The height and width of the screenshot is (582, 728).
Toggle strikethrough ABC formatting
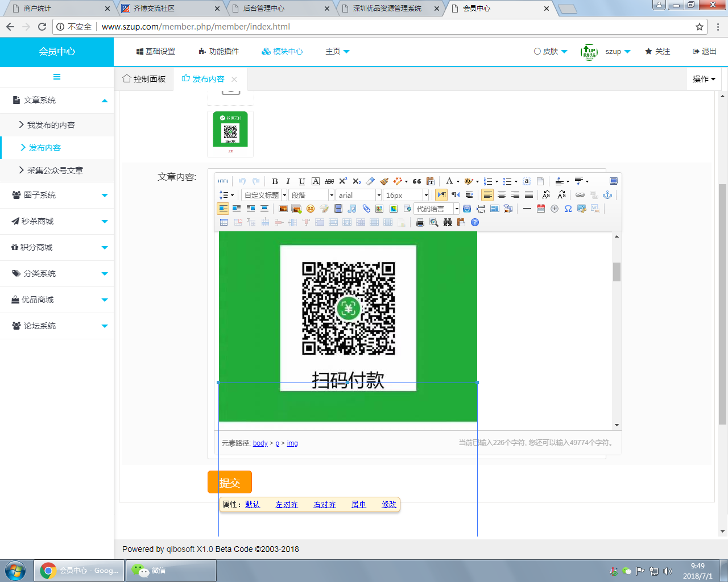[x=329, y=181]
